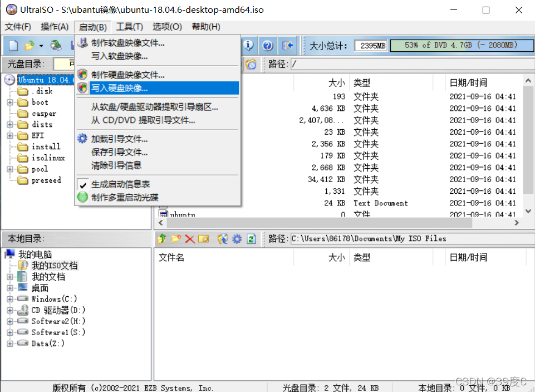The image size is (535, 392).
Task: Choose 从软盘/硬盘驱动器提取引导扇区... entry
Action: (158, 107)
